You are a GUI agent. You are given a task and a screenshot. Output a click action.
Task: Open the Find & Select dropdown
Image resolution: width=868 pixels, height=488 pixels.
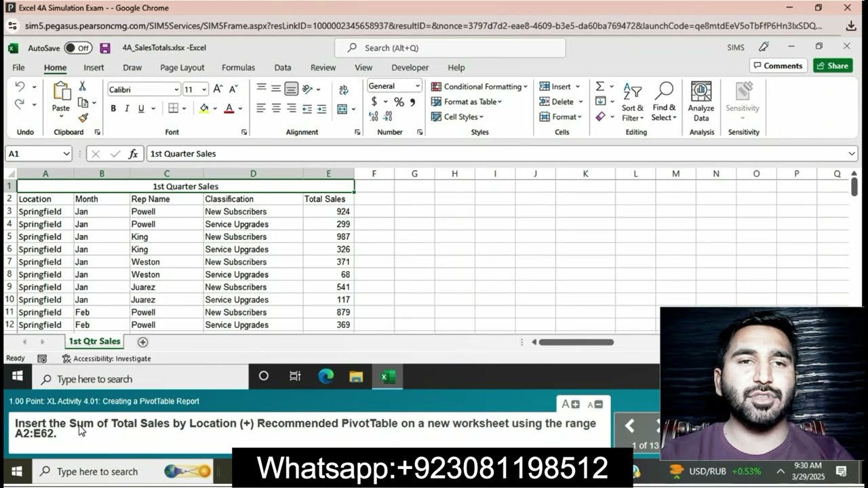click(x=664, y=102)
